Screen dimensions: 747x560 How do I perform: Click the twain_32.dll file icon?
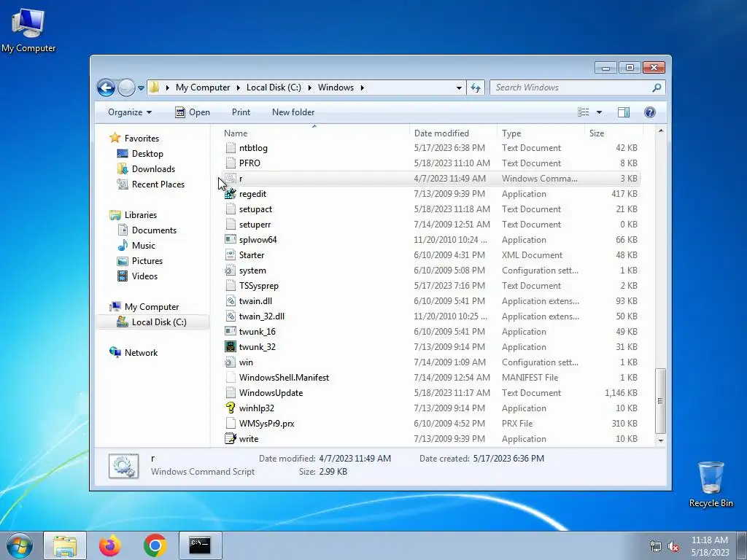pos(231,316)
